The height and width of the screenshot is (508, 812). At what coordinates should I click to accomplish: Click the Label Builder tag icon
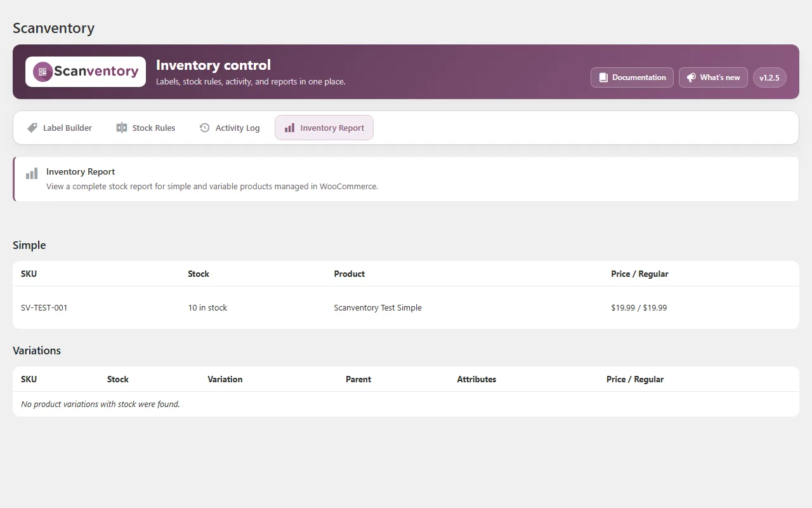pos(32,128)
